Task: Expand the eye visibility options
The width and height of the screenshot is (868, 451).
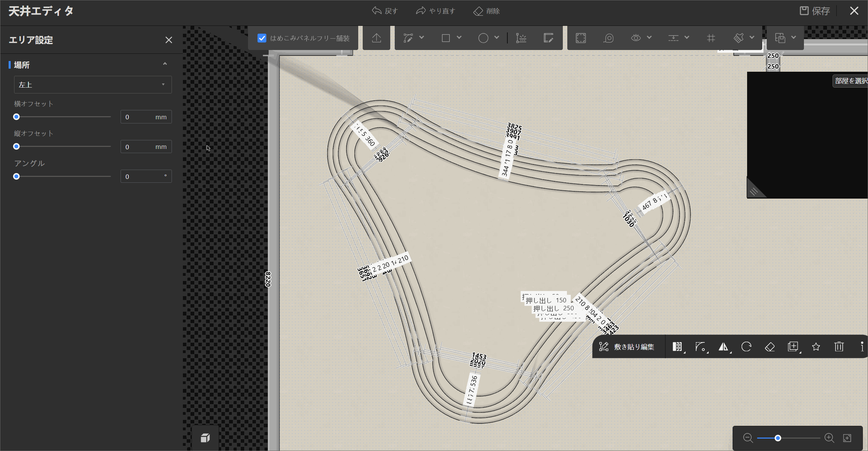Action: [649, 38]
